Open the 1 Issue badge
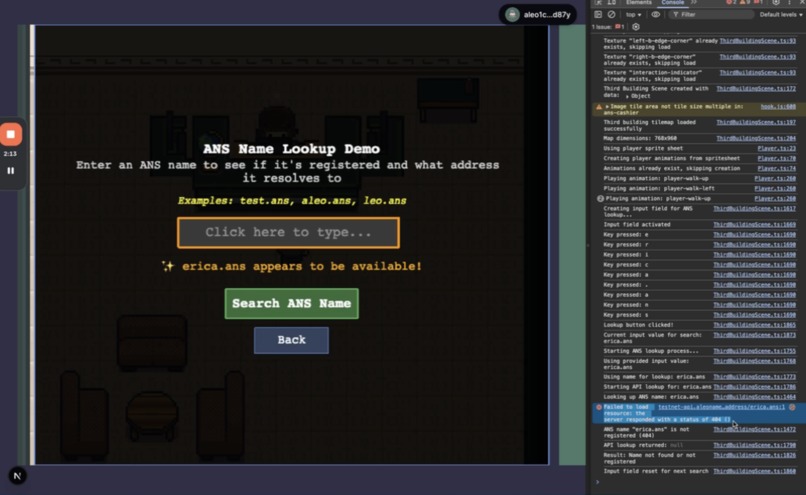 point(608,27)
